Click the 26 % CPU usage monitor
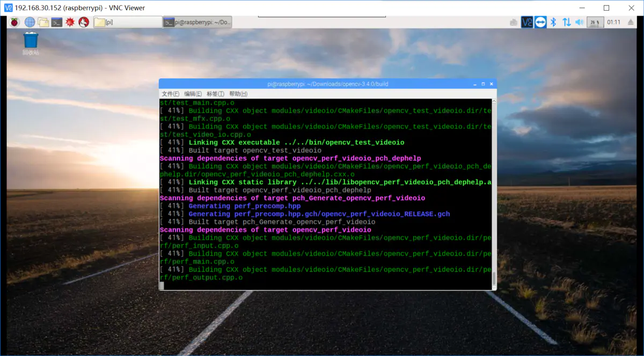This screenshot has height=356, width=644. (x=595, y=22)
